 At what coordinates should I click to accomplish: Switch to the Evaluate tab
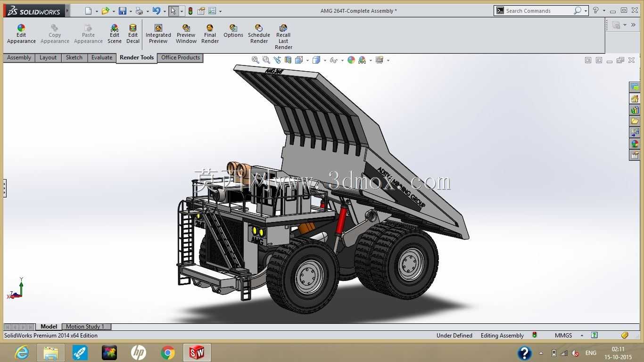102,58
